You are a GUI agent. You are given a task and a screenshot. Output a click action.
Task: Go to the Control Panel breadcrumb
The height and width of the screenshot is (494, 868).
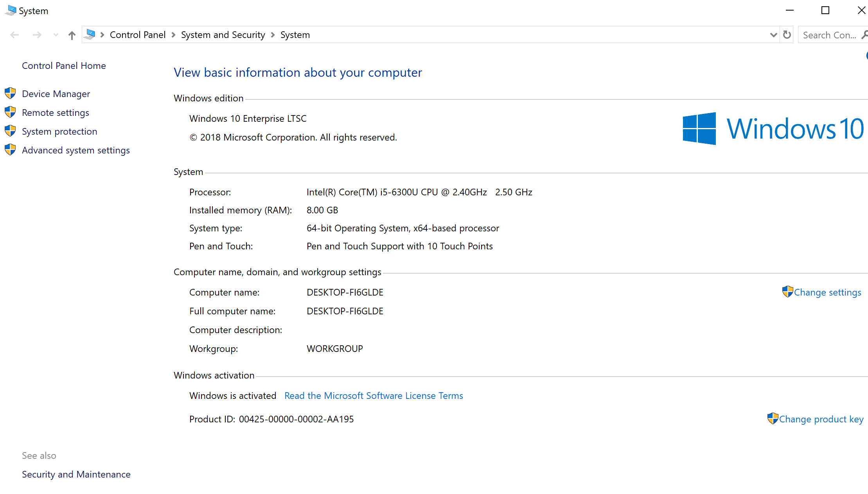[137, 35]
